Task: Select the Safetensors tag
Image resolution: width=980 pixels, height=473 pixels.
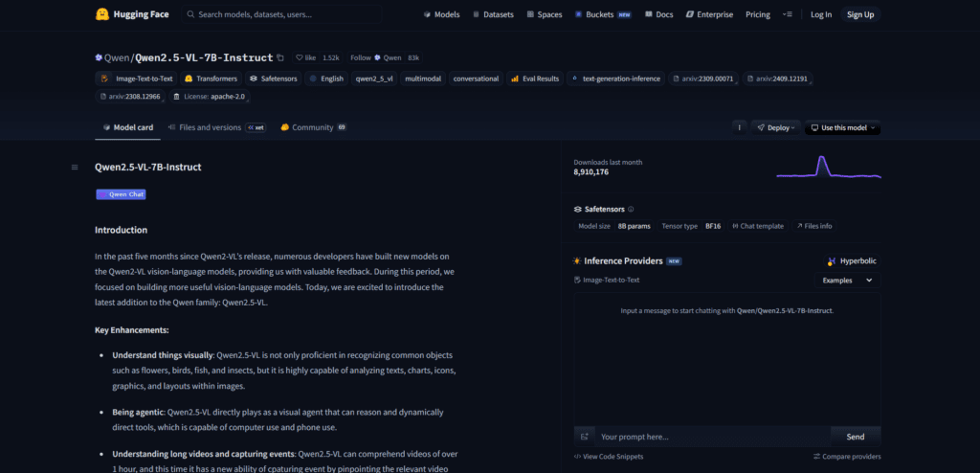Action: tap(274, 79)
